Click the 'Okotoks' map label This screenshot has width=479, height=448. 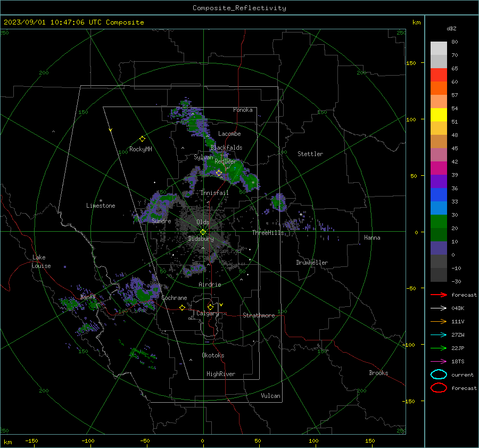(213, 355)
